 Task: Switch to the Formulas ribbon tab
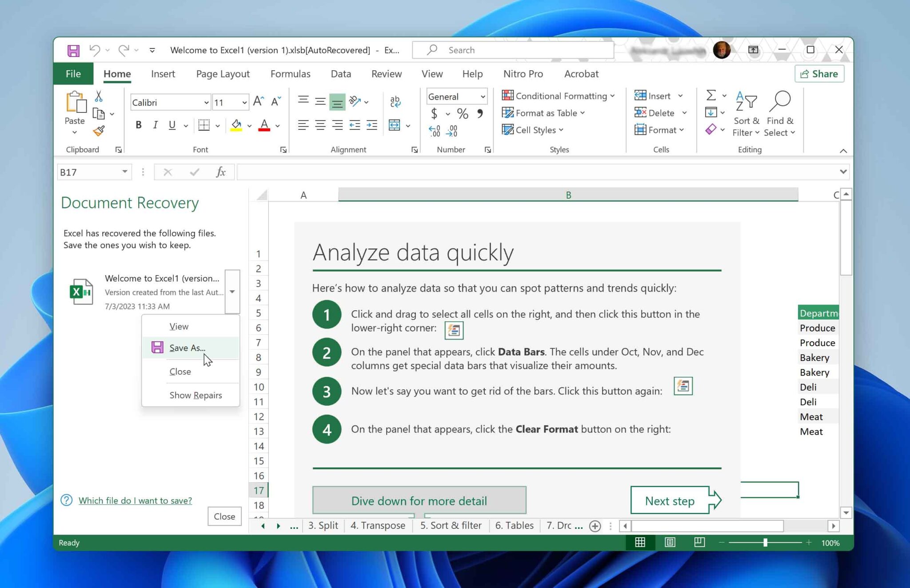coord(290,74)
